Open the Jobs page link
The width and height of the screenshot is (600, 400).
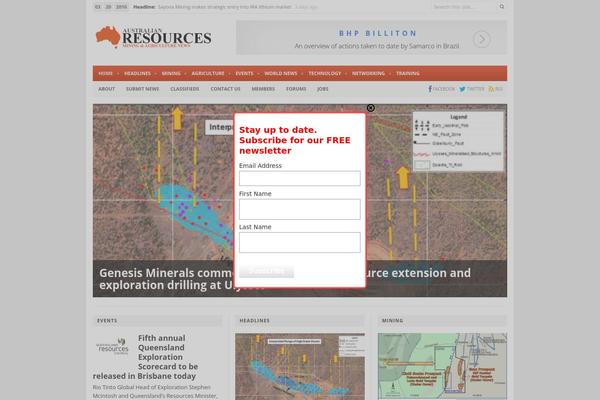[322, 89]
